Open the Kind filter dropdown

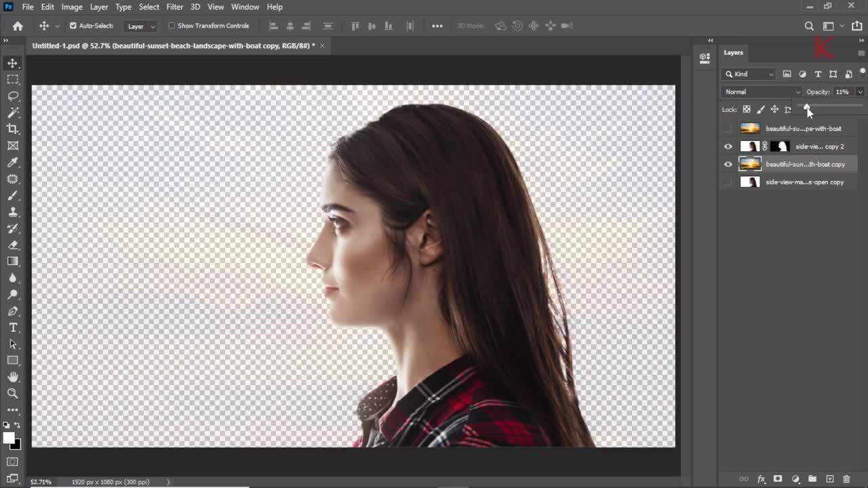749,74
